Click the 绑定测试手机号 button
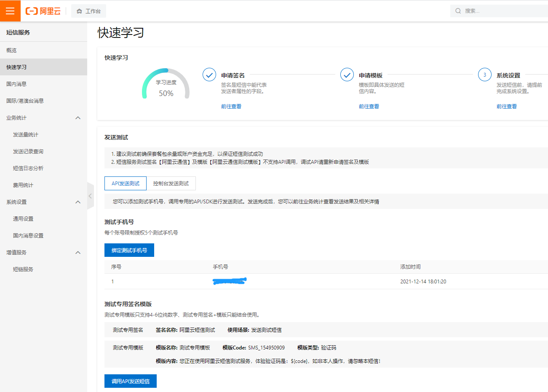This screenshot has width=548, height=392. (x=129, y=250)
